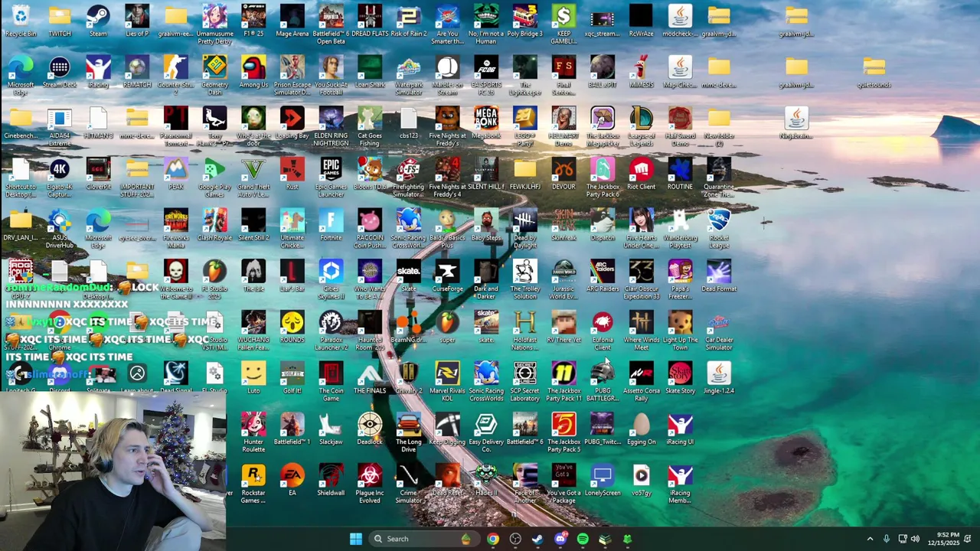Select the Mage Arena shortcut
Viewport: 980px width, 551px height.
coord(292,21)
